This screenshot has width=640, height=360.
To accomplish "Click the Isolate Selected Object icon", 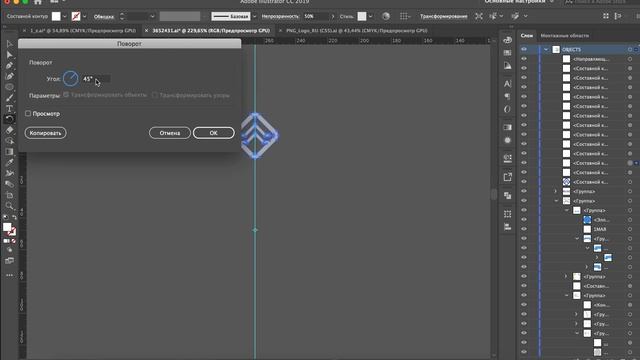I will pyautogui.click(x=479, y=16).
